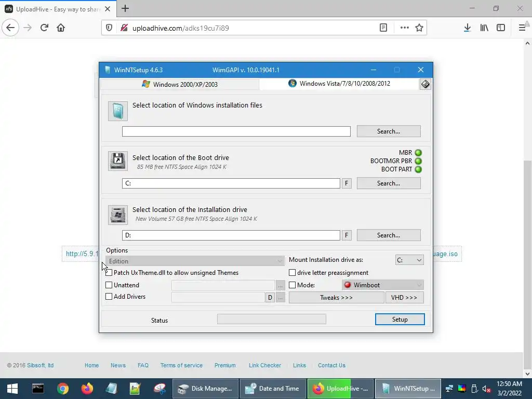Select Windows Vista/7/8/10/2008/2012 tab
Screen dimensions: 532x399
(x=339, y=84)
